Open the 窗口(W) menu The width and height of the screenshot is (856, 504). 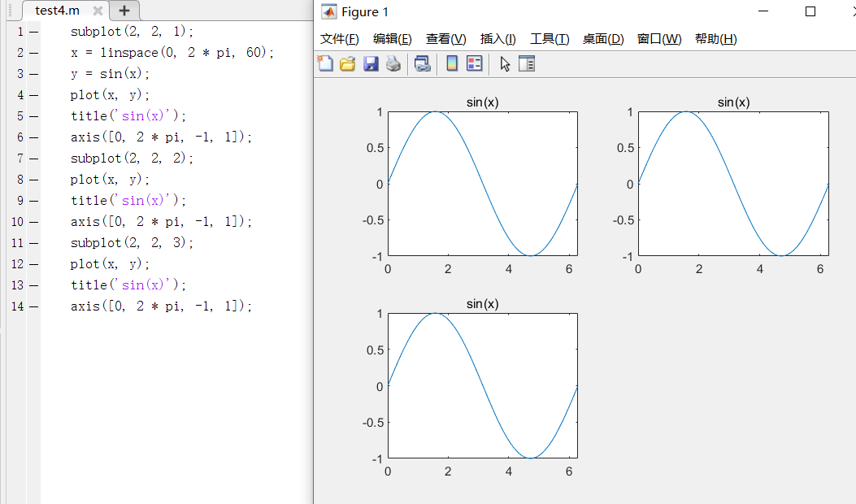point(659,39)
